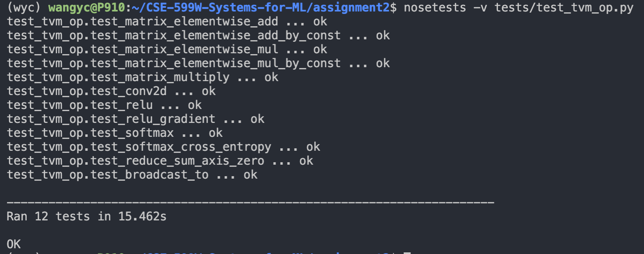This screenshot has width=644, height=254.
Task: Click the test_matrix_elementwise_mul_by_const line
Action: click(198, 63)
